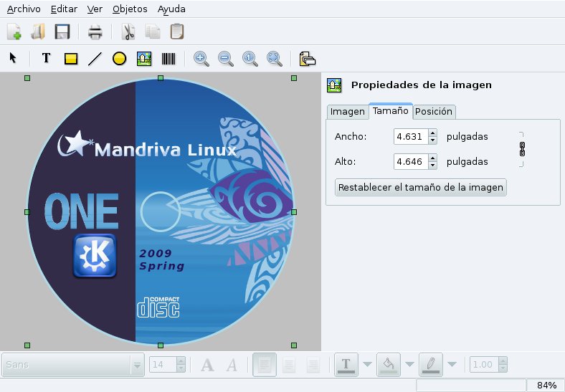Open the Ayuda menu
565x392 pixels.
pyautogui.click(x=171, y=9)
